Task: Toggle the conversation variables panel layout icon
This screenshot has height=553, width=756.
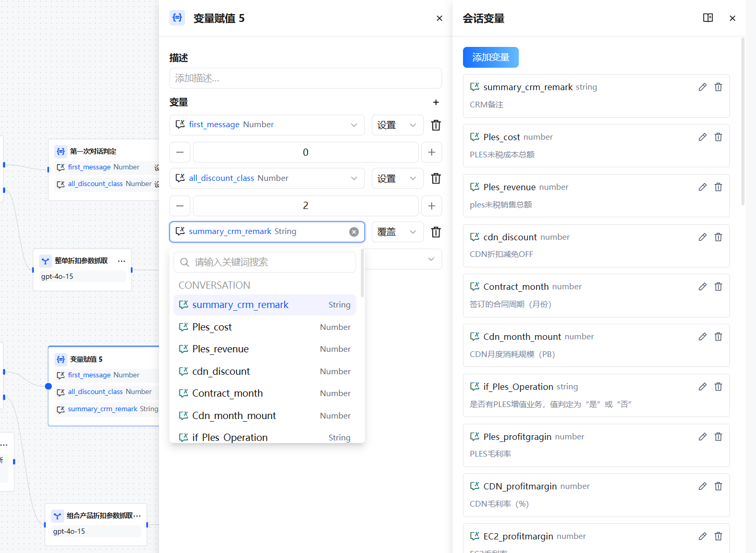Action: pyautogui.click(x=708, y=18)
